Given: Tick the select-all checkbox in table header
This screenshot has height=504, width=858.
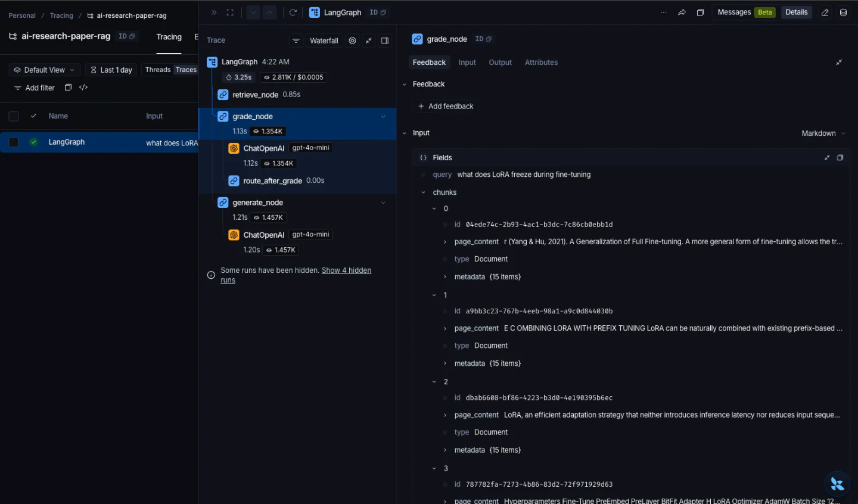Looking at the screenshot, I should tap(14, 116).
